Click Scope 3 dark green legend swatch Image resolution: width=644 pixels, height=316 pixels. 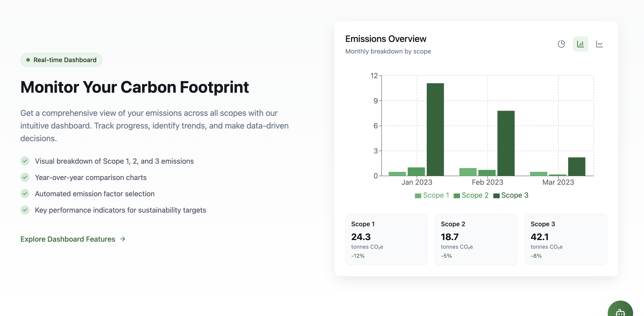496,196
